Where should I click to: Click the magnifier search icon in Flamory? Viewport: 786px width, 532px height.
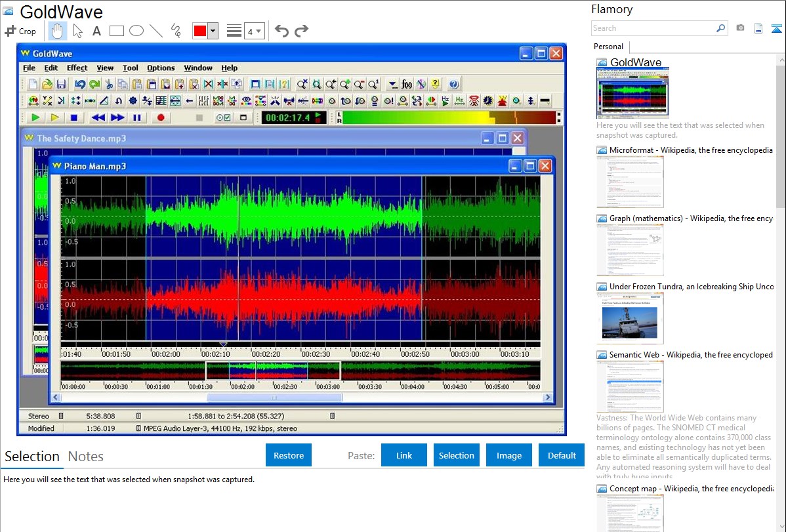click(721, 29)
